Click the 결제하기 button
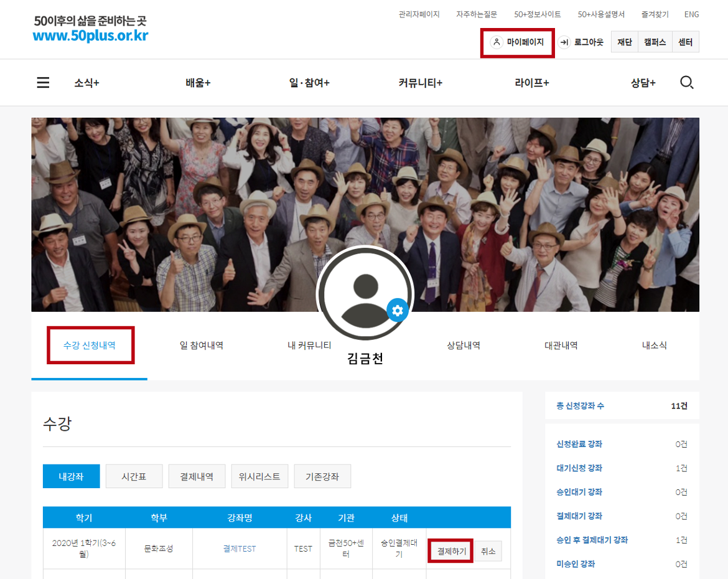The height and width of the screenshot is (579, 728). pos(451,551)
